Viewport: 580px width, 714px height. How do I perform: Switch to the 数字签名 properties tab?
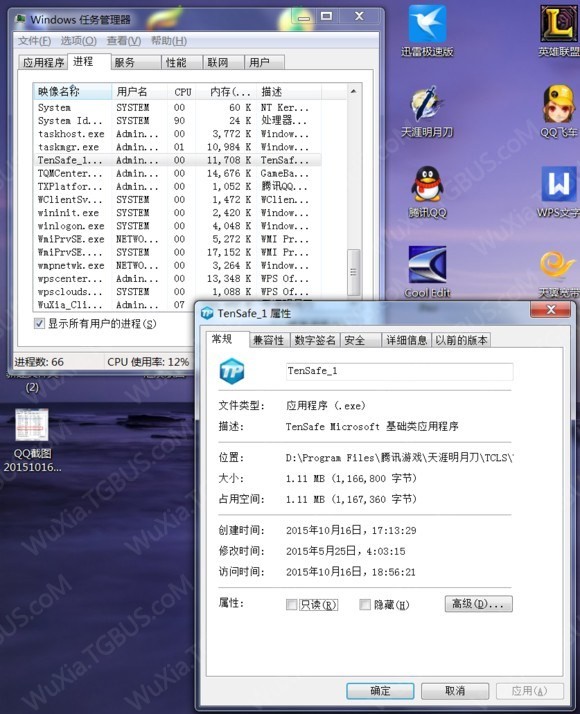click(x=315, y=340)
